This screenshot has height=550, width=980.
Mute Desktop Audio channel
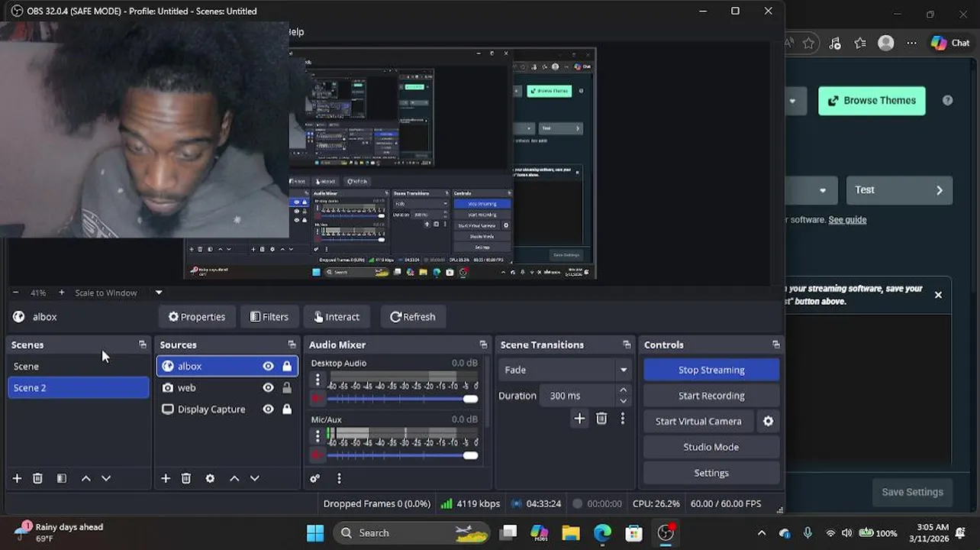318,399
